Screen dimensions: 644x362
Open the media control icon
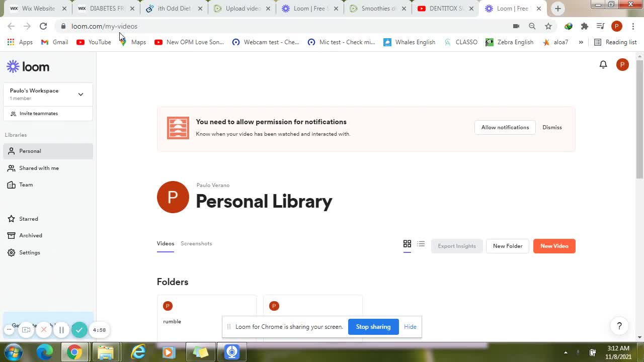pos(600,26)
